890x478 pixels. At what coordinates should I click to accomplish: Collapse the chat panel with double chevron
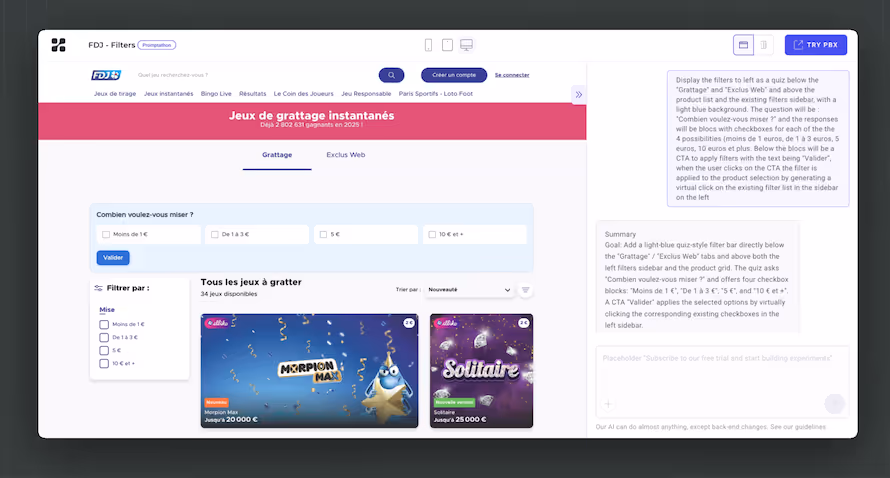pos(578,95)
